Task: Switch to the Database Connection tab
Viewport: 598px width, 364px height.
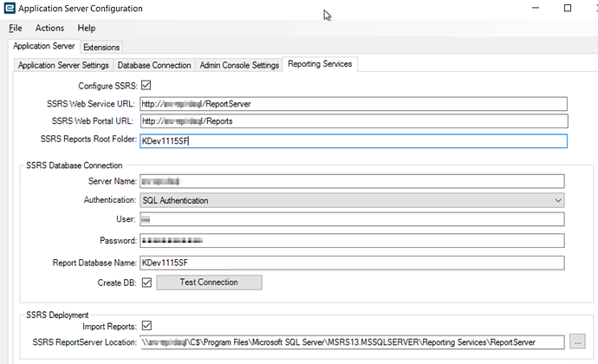Action: tap(154, 65)
